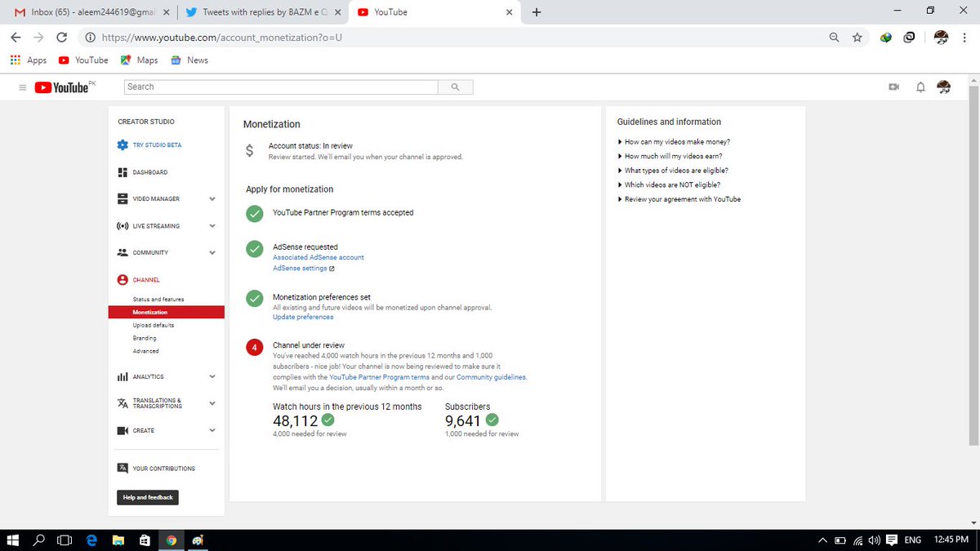Viewport: 980px width, 551px height.
Task: Click the Community people icon
Action: click(x=122, y=252)
